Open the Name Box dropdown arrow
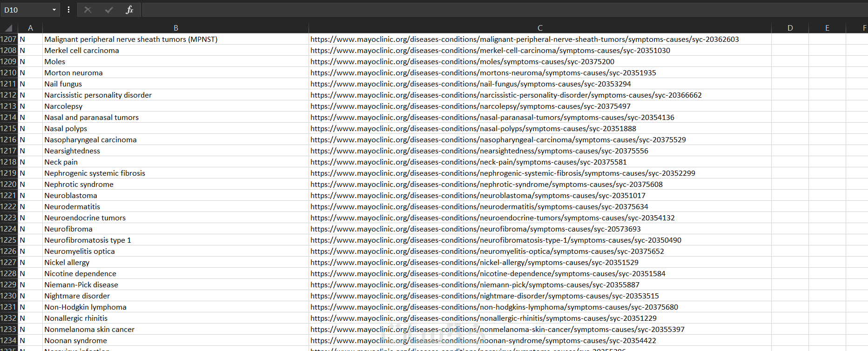This screenshot has width=868, height=351. pyautogui.click(x=54, y=10)
